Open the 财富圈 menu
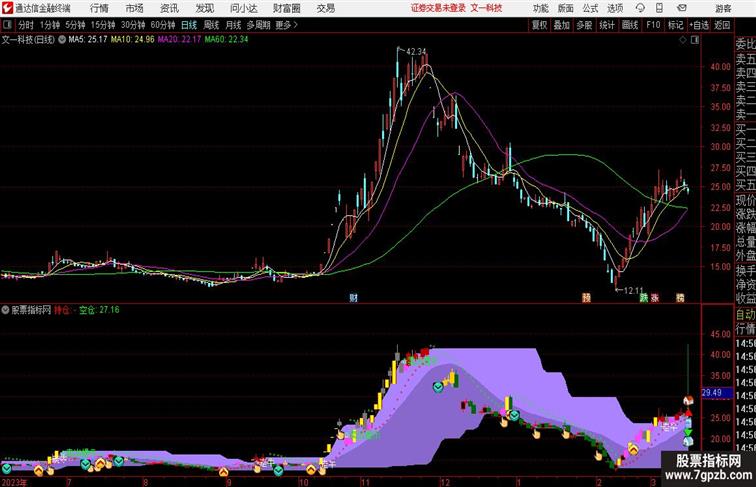This screenshot has width=756, height=487. click(x=286, y=8)
